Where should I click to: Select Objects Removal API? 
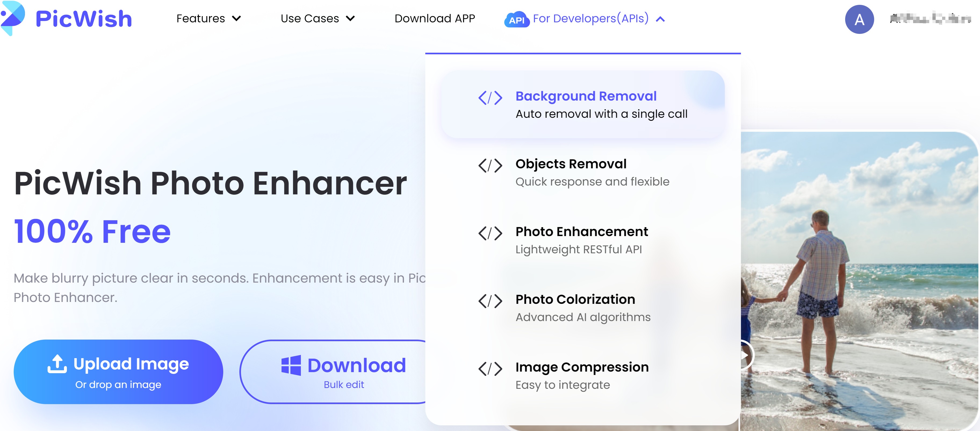click(x=583, y=172)
